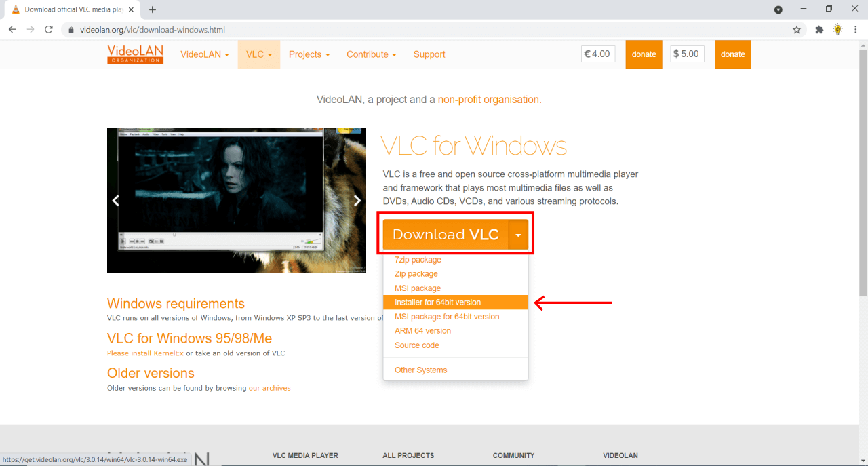Open new tab with plus icon
The width and height of the screenshot is (868, 466).
pos(153,9)
